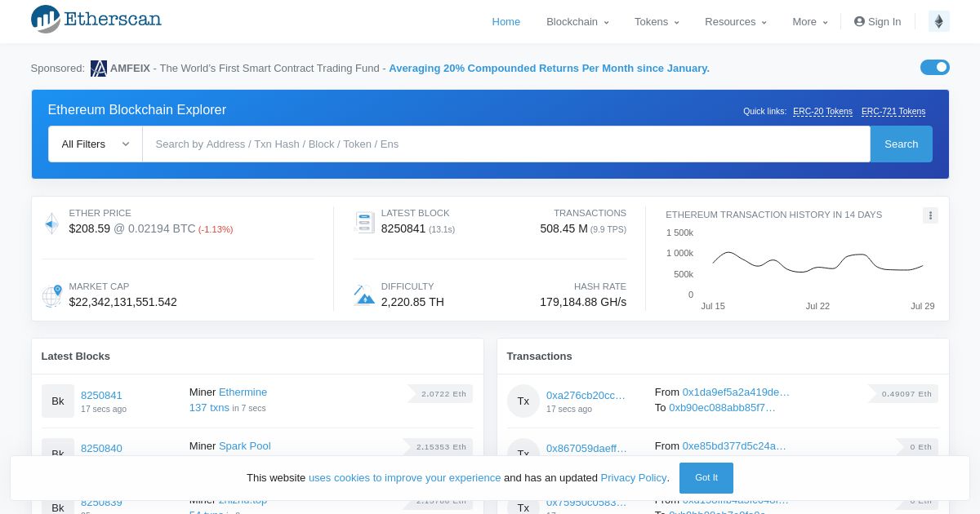
Task: Open sender address 0x1da9ef5a2a419de
Action: 736,392
